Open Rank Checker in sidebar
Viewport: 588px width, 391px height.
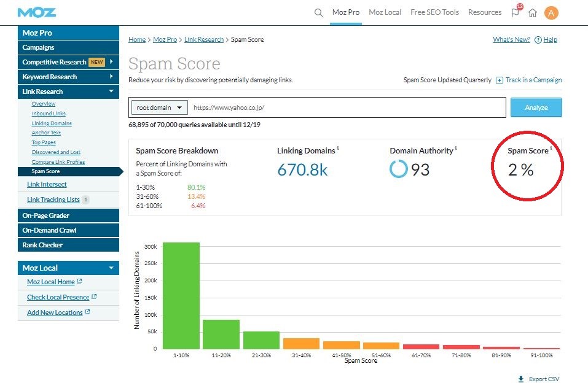[x=68, y=245]
